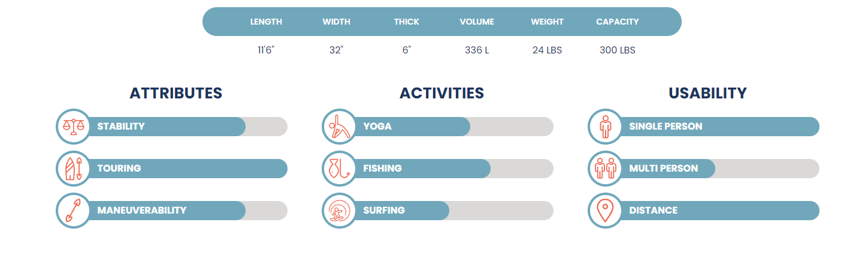This screenshot has width=868, height=255.
Task: Select the Surfing wave icon
Action: (340, 211)
